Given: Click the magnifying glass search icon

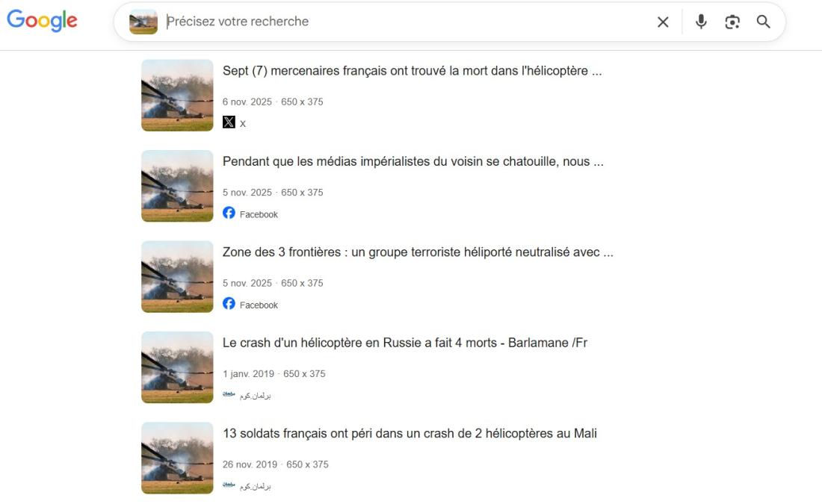Looking at the screenshot, I should coord(763,22).
